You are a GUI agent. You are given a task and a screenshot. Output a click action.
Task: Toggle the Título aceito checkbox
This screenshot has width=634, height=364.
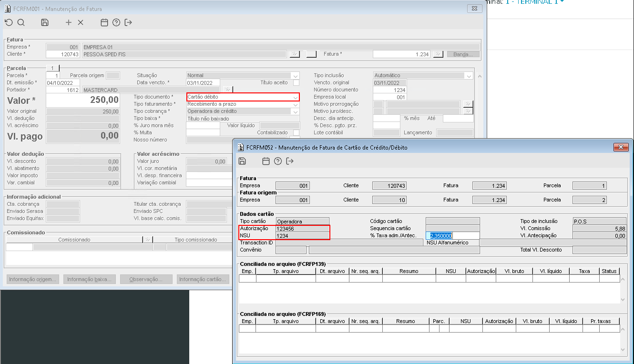point(296,82)
